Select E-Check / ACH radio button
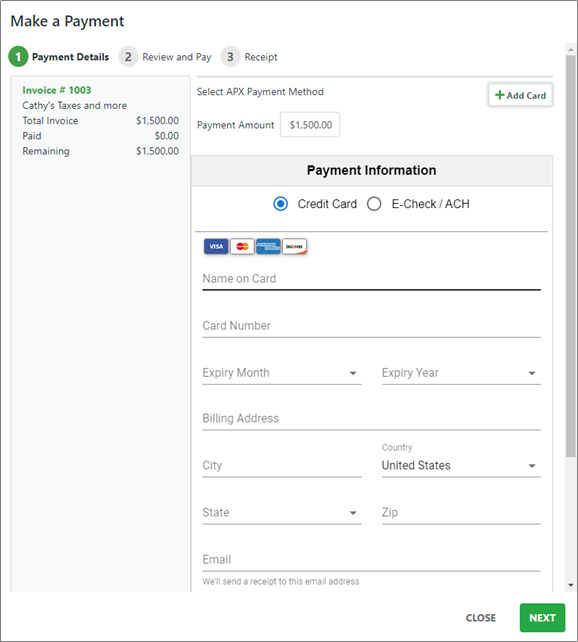578x642 pixels. (x=374, y=203)
